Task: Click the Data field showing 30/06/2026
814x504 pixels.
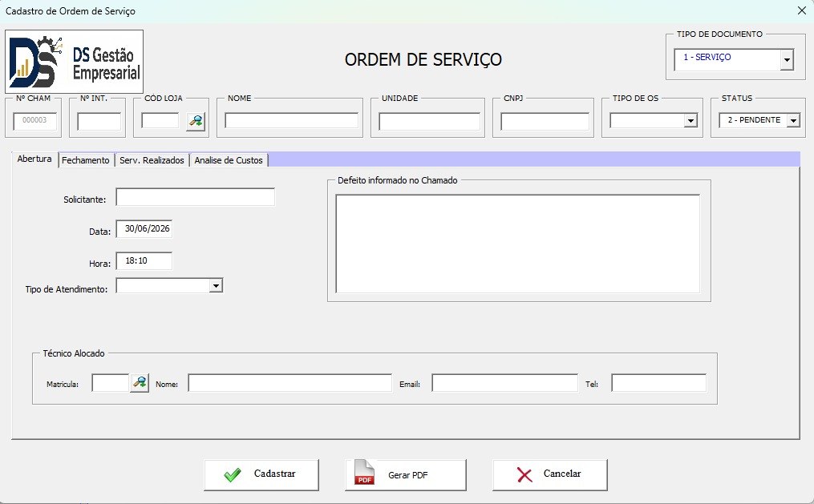Action: pos(144,228)
